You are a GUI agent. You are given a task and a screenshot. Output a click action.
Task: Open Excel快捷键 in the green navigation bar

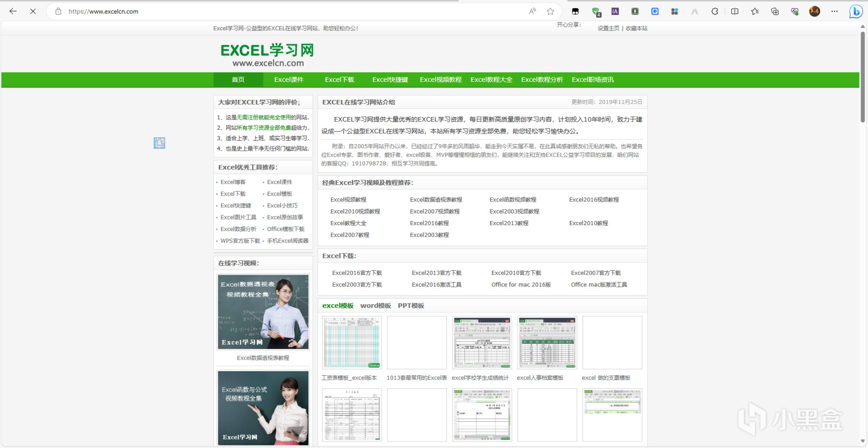pyautogui.click(x=390, y=80)
